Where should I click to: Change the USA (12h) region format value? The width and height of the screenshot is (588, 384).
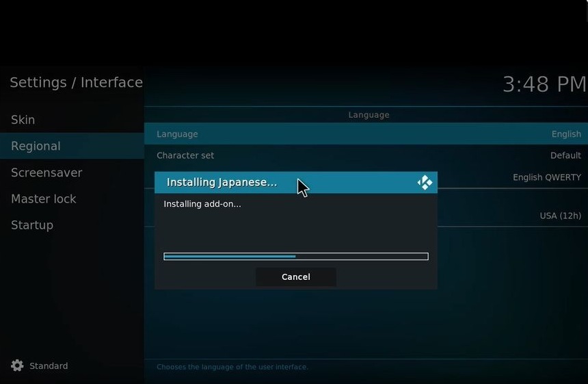point(560,216)
